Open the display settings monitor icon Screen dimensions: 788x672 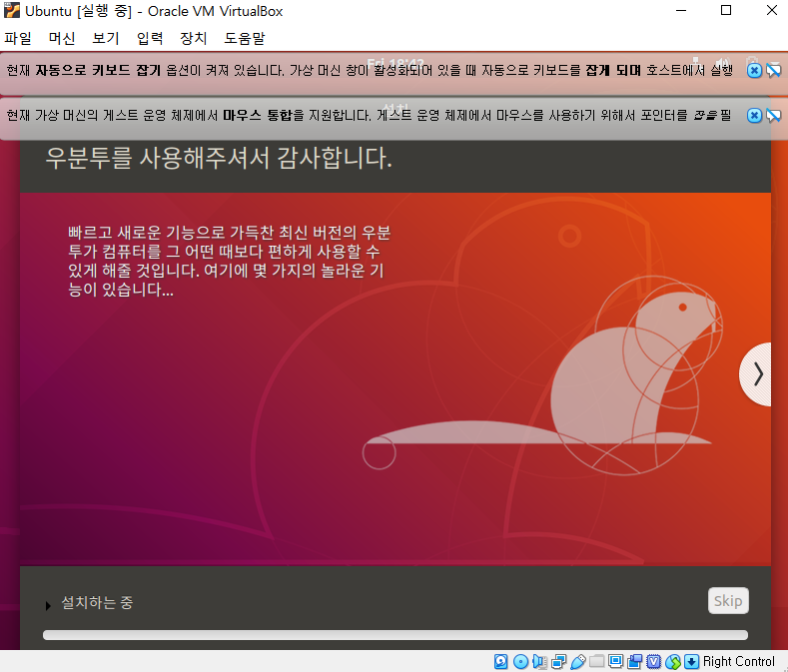point(615,661)
